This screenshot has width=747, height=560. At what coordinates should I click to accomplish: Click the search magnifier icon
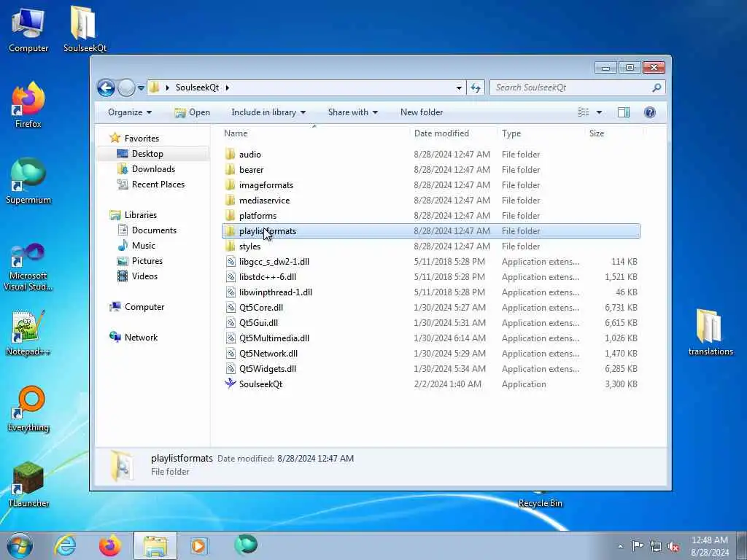(657, 87)
